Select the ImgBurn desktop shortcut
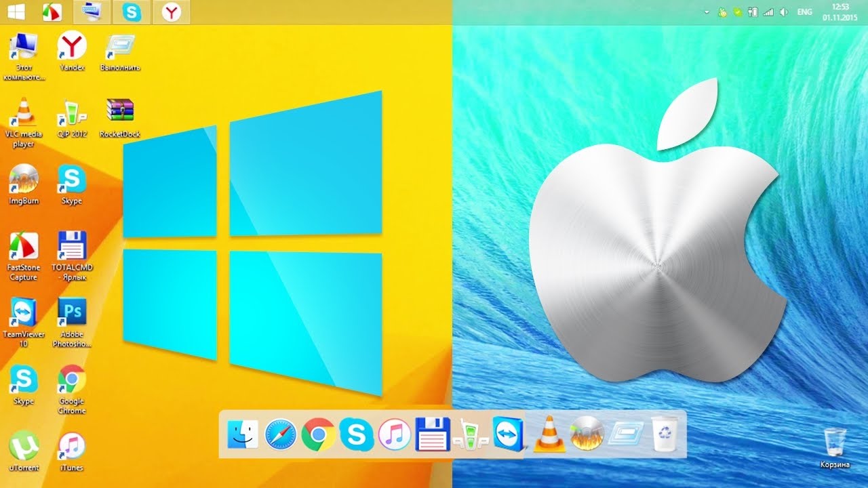This screenshot has height=488, width=868. (24, 184)
